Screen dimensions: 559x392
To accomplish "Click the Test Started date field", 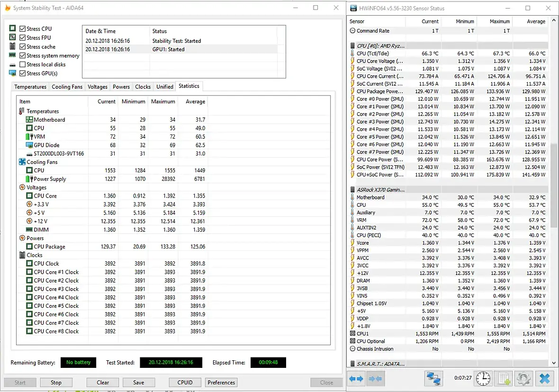I will click(171, 363).
